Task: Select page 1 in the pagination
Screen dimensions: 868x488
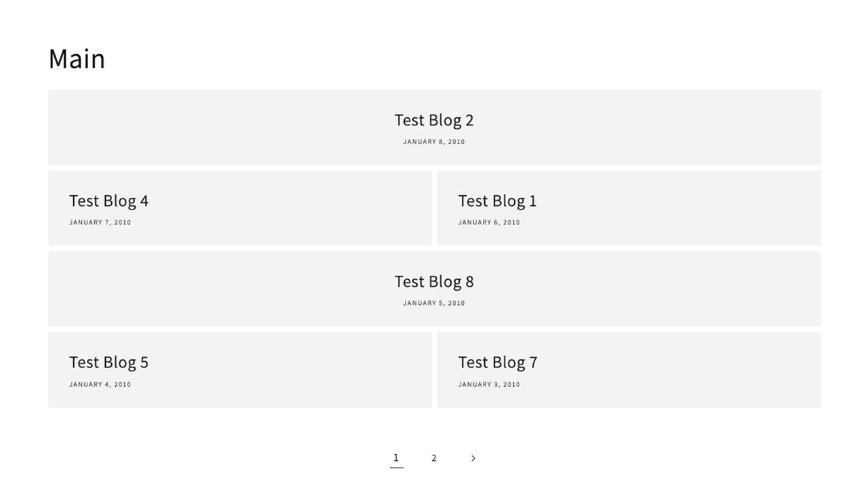Action: (396, 458)
